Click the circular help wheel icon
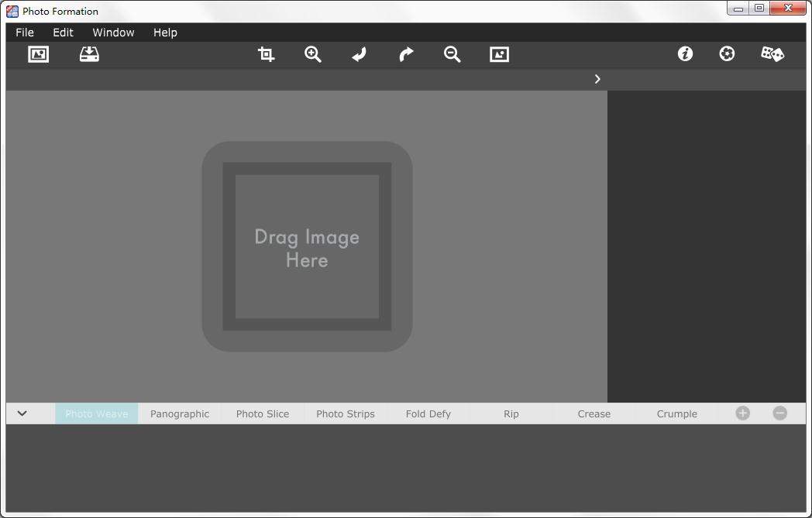The height and width of the screenshot is (518, 812). tap(727, 54)
